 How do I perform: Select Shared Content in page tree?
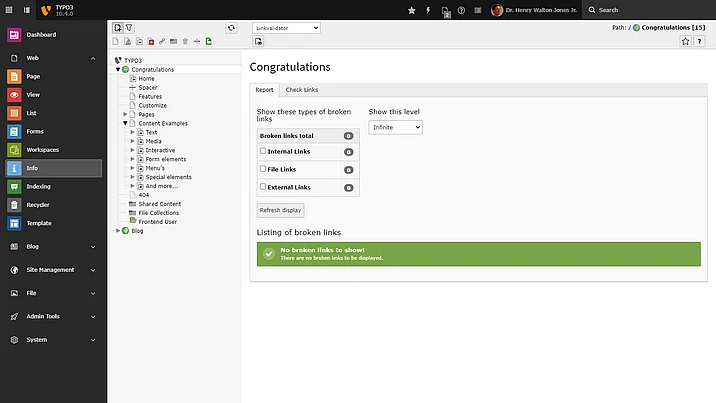point(159,203)
